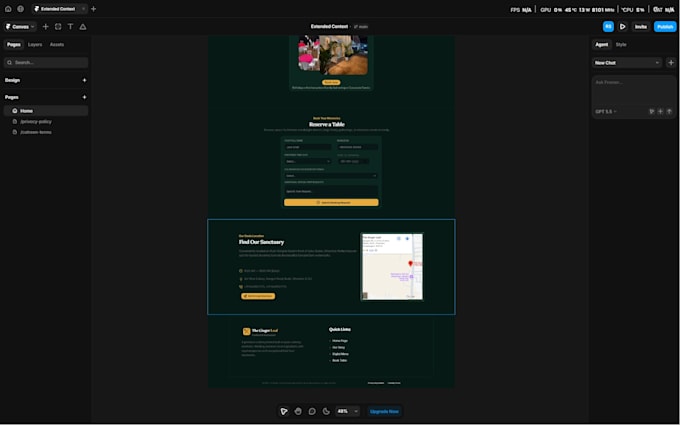
Task: Click the map embed on canvas
Action: click(x=392, y=266)
